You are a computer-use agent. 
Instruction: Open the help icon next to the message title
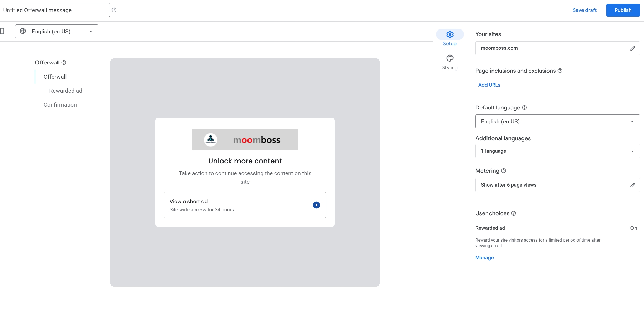[114, 9]
